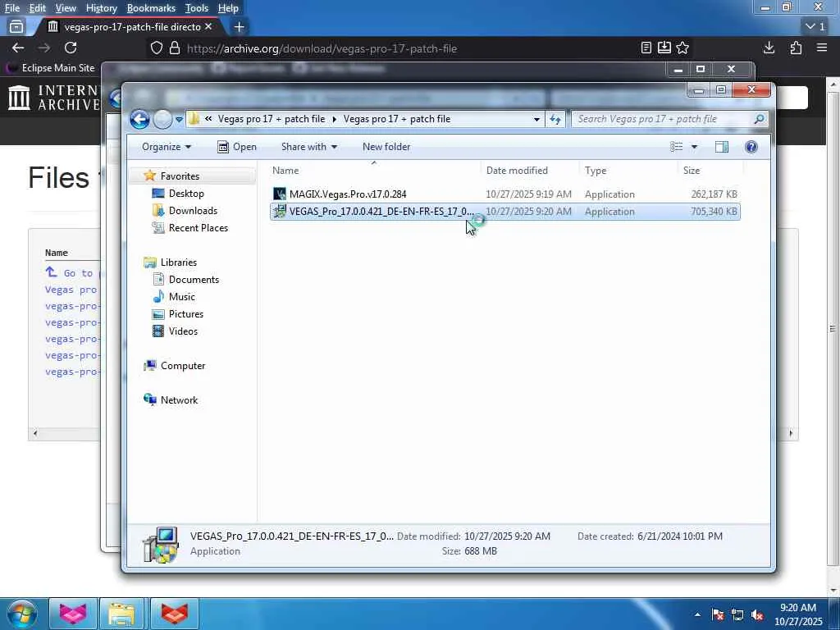Click the MAGIX Vegas Pro file icon

coord(279,194)
